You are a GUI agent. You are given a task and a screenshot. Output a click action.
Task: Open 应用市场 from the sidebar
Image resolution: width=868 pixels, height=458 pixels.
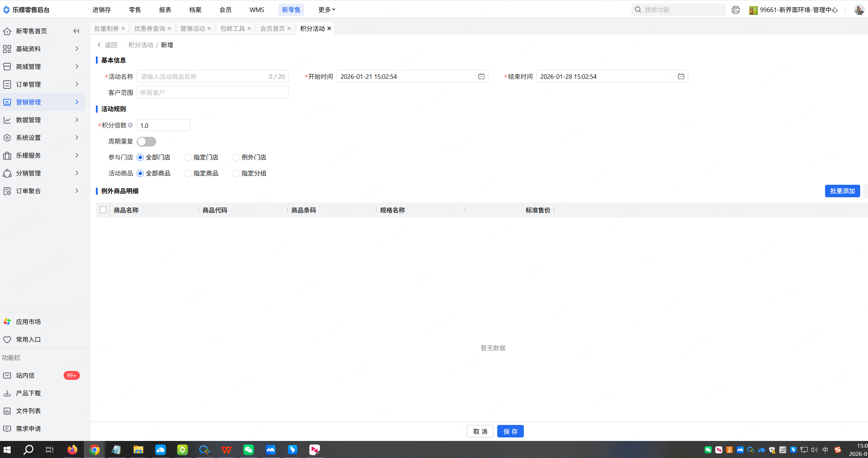pyautogui.click(x=28, y=322)
